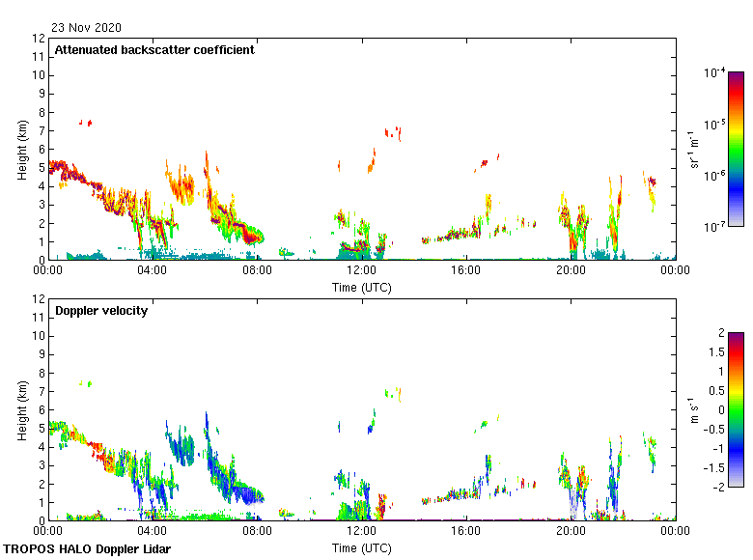Click the 10⁻⁷ label on backscatter colorbar
This screenshot has width=753, height=560.
click(714, 226)
